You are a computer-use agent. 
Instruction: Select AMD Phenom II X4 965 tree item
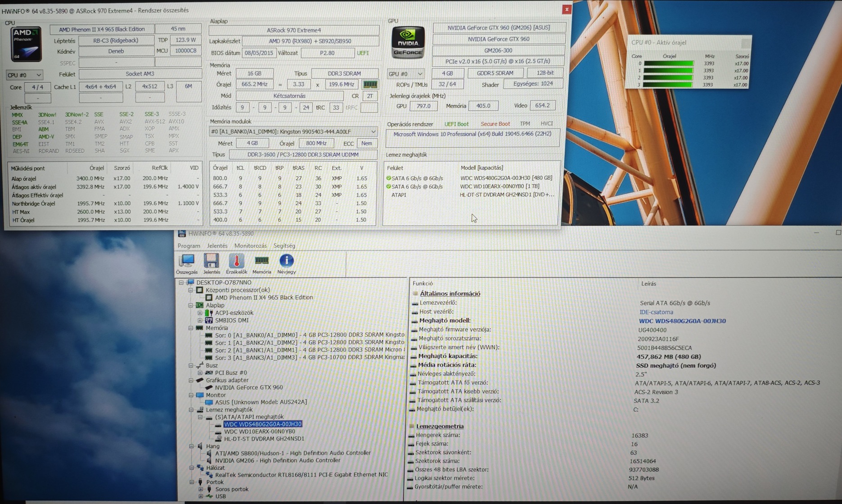click(264, 297)
